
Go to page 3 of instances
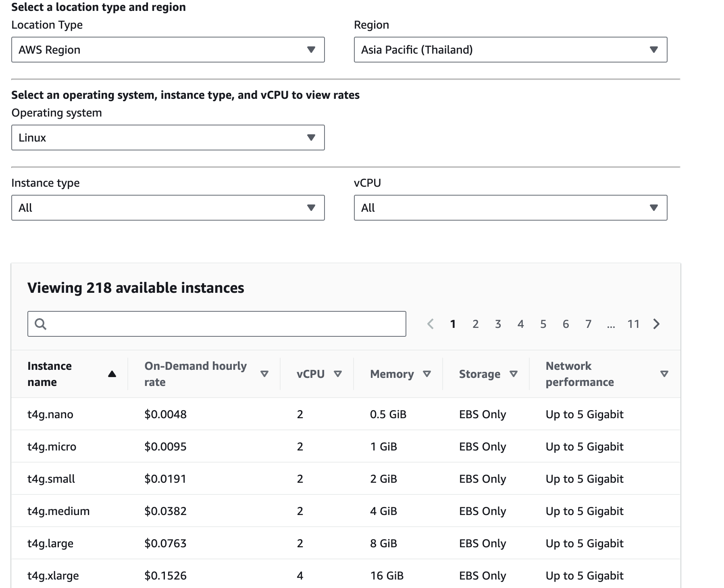[x=498, y=324]
